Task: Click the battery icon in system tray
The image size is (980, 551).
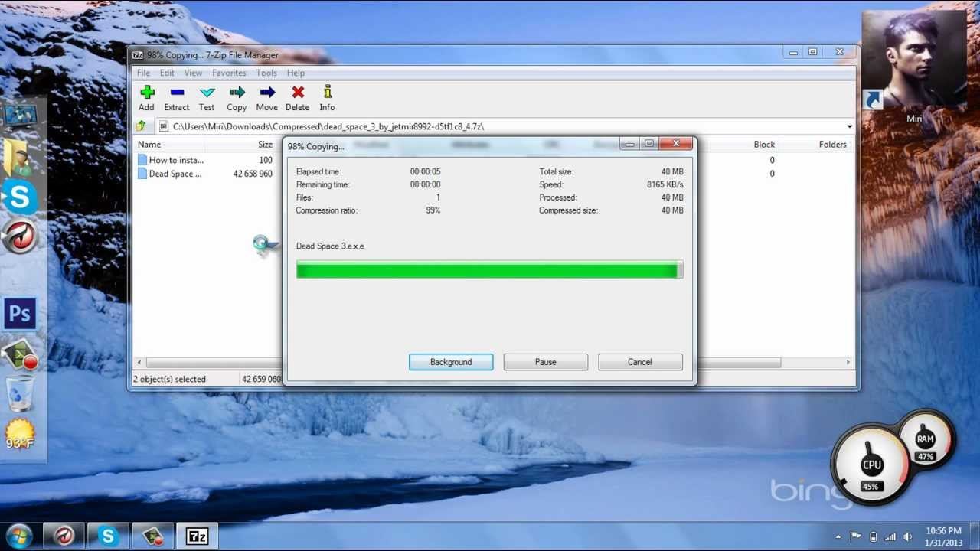Action: click(x=874, y=536)
